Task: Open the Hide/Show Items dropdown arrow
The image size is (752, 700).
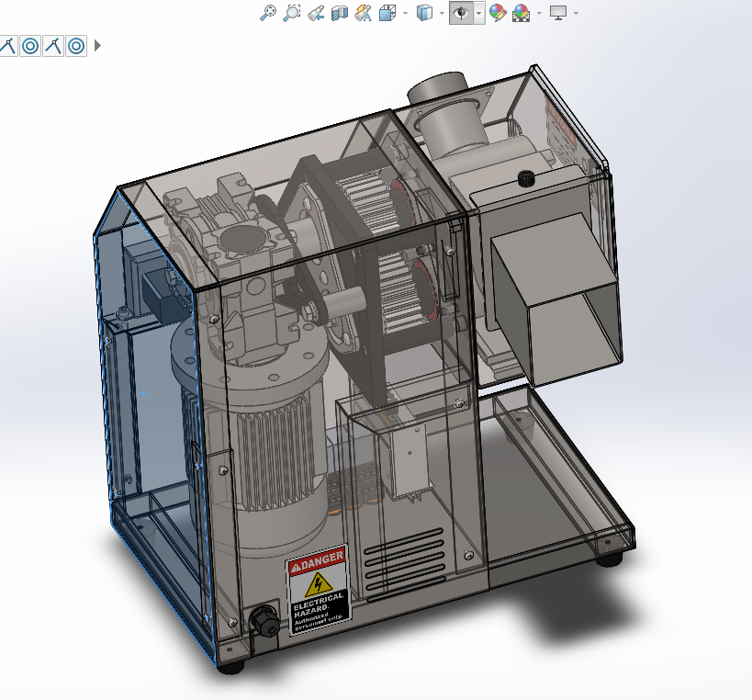Action: [479, 13]
